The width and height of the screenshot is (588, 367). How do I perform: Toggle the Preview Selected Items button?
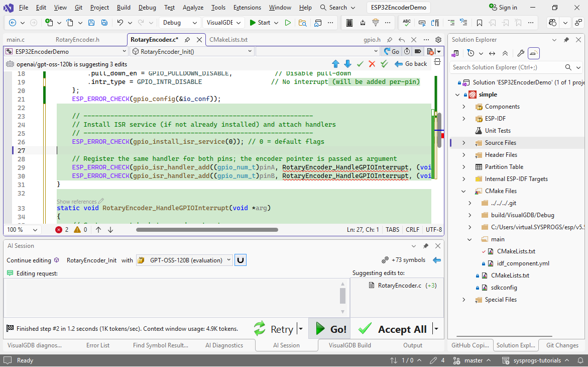tap(534, 53)
